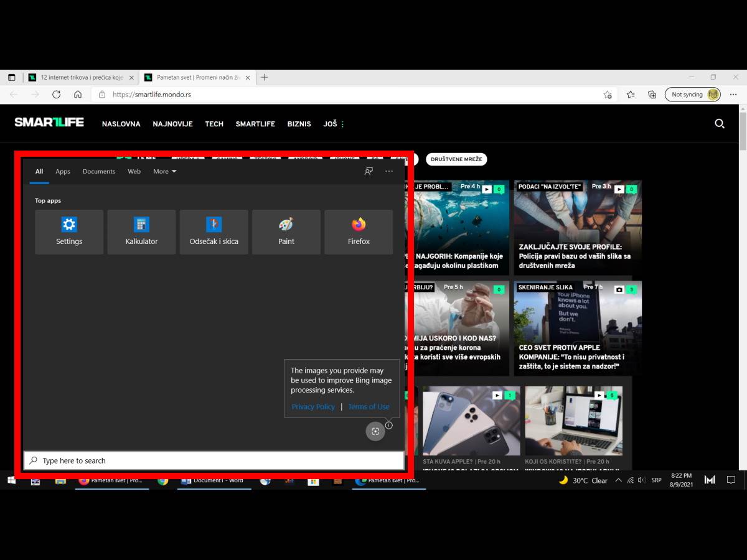Click the Edge refresh button
Image resolution: width=747 pixels, height=560 pixels.
pos(56,95)
